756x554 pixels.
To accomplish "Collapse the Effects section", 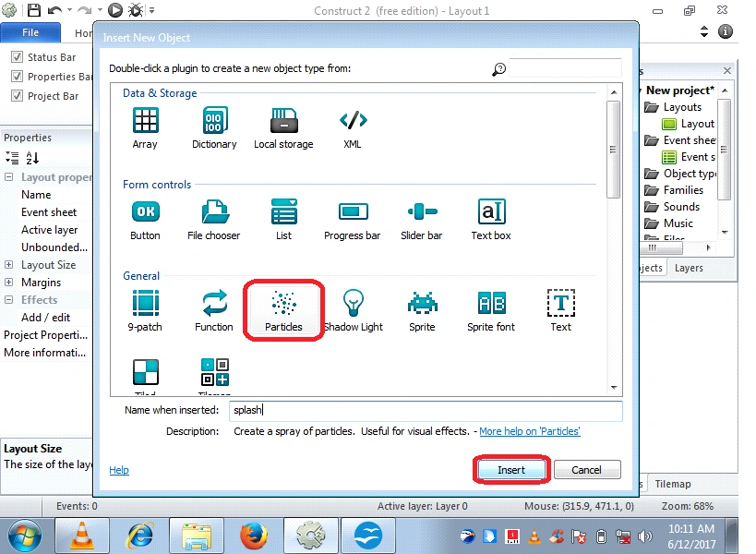I will pos(8,299).
